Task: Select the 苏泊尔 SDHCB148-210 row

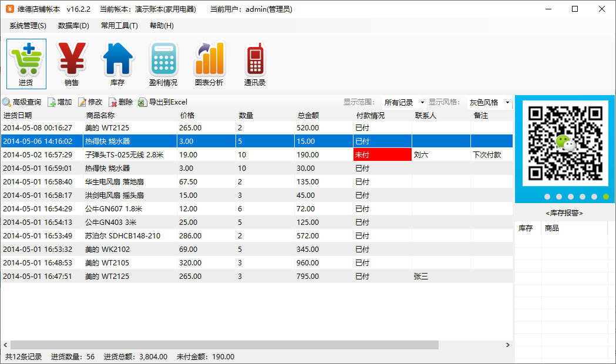Action: [x=257, y=235]
